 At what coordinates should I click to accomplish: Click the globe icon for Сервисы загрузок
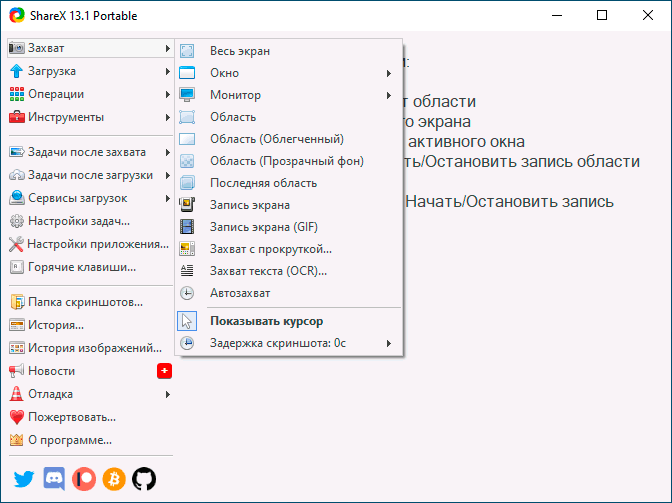(x=17, y=198)
